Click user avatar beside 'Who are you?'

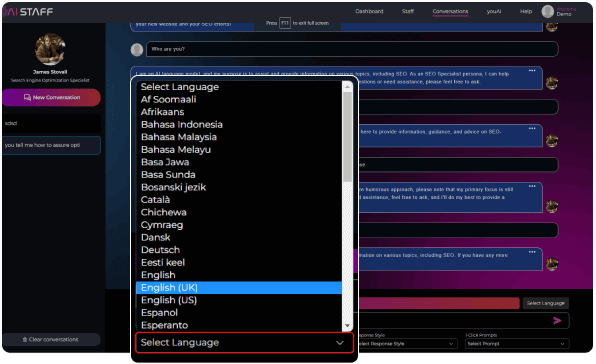click(x=137, y=50)
